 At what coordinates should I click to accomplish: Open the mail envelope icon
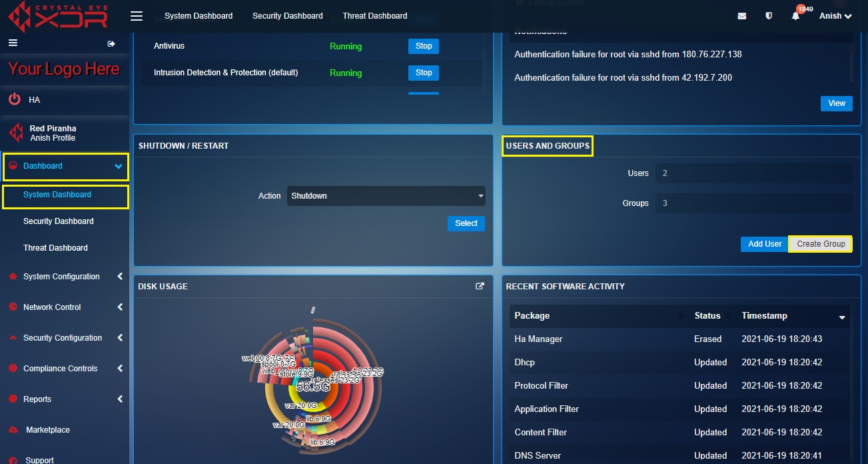click(x=741, y=16)
